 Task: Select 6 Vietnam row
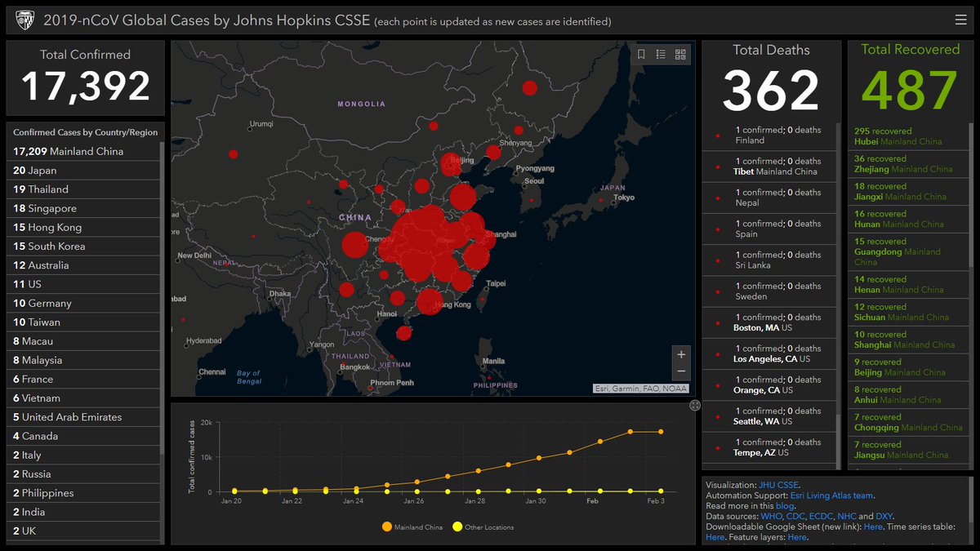[x=84, y=398]
